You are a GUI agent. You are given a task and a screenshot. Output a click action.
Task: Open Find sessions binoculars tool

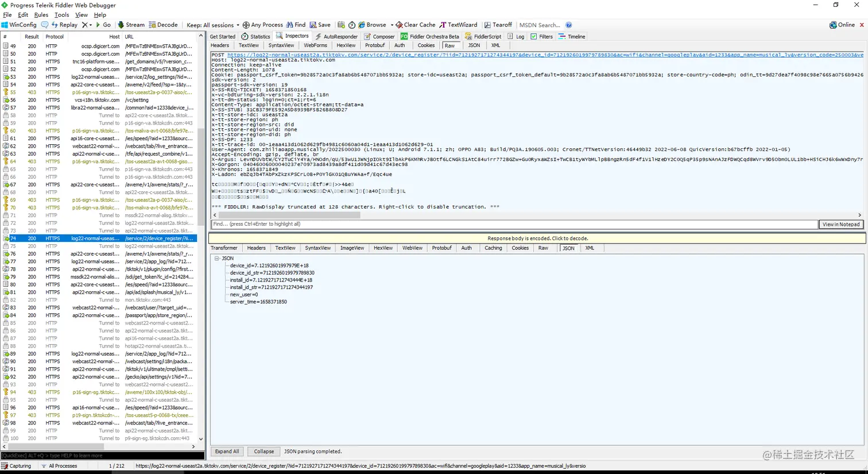pyautogui.click(x=296, y=25)
